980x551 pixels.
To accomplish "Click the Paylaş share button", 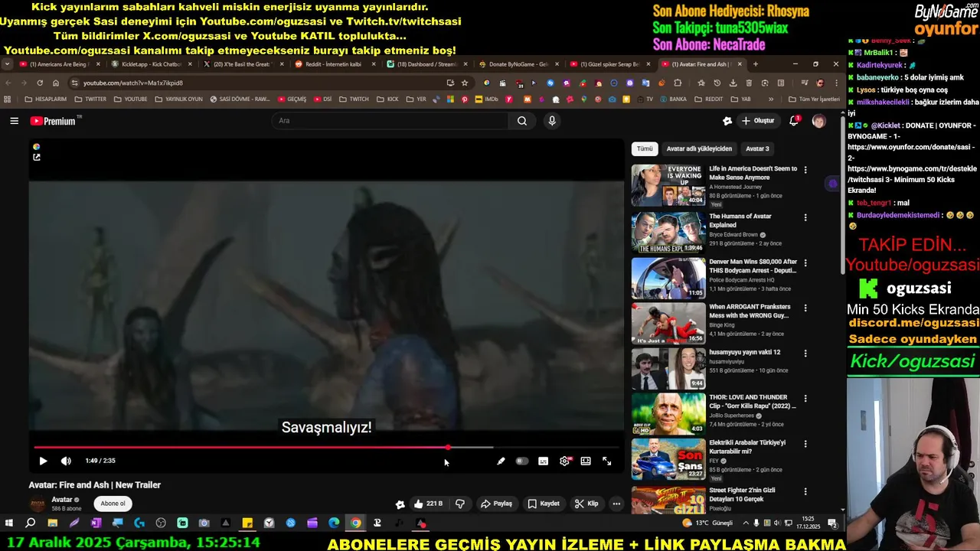I will click(496, 504).
